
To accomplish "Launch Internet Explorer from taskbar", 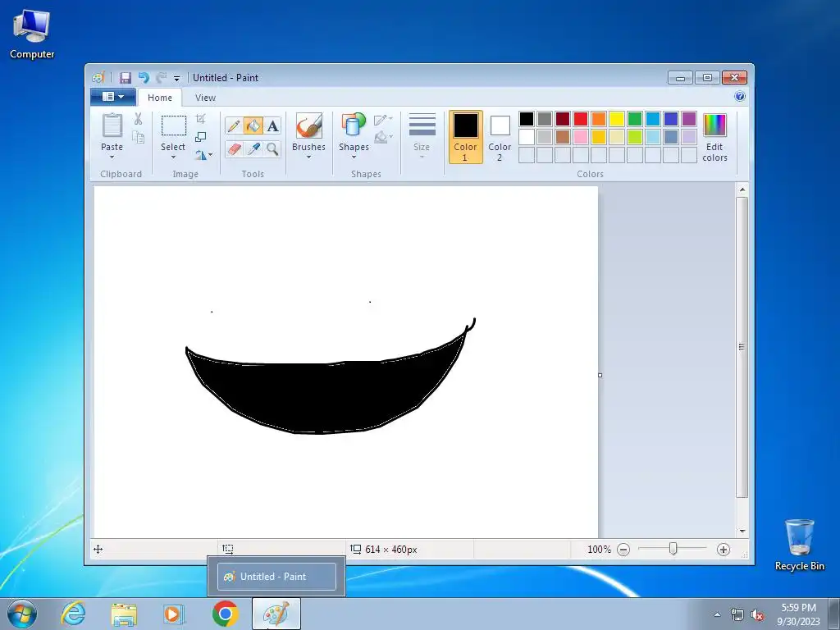I will point(73,614).
